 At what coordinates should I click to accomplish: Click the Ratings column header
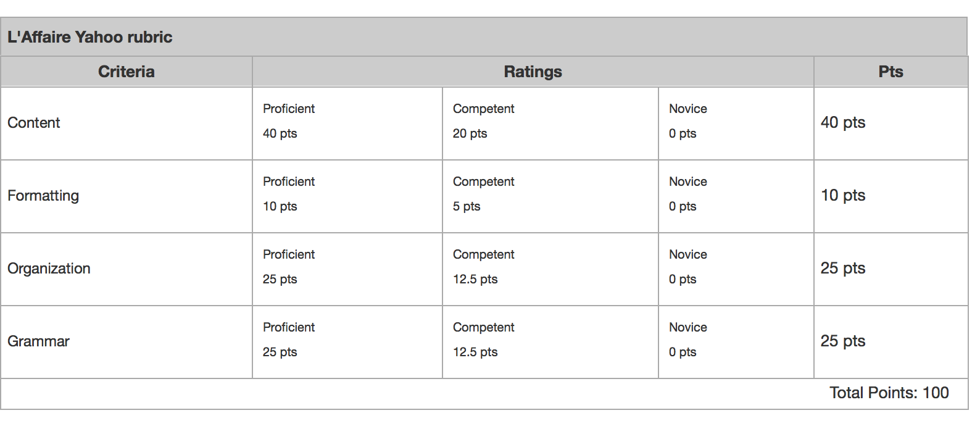[x=533, y=72]
